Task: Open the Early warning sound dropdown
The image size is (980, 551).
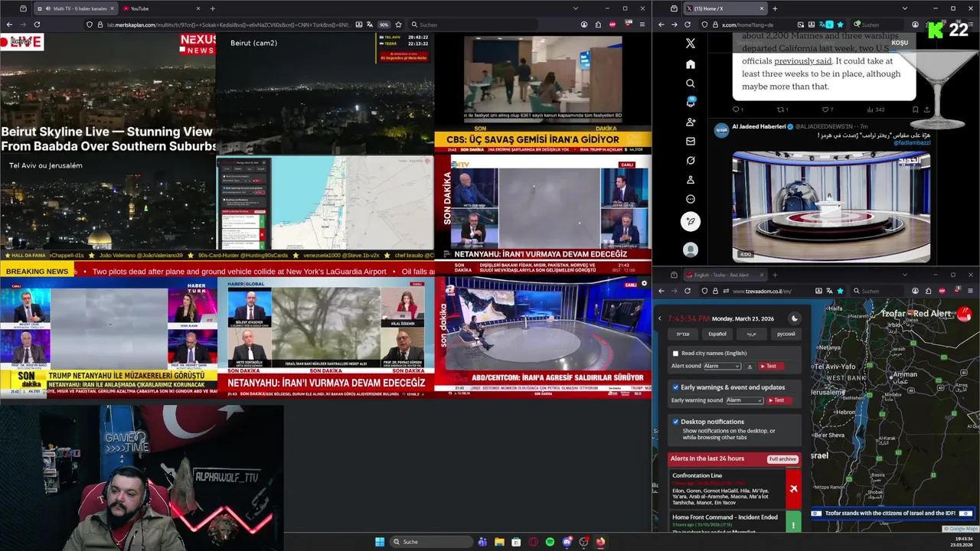Action: (x=745, y=400)
